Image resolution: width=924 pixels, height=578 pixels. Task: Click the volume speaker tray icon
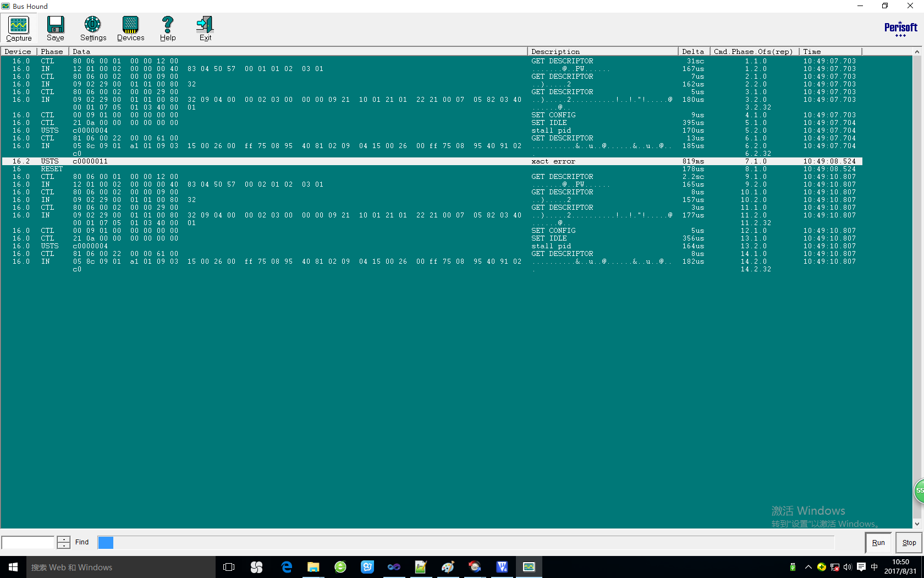[x=848, y=567]
